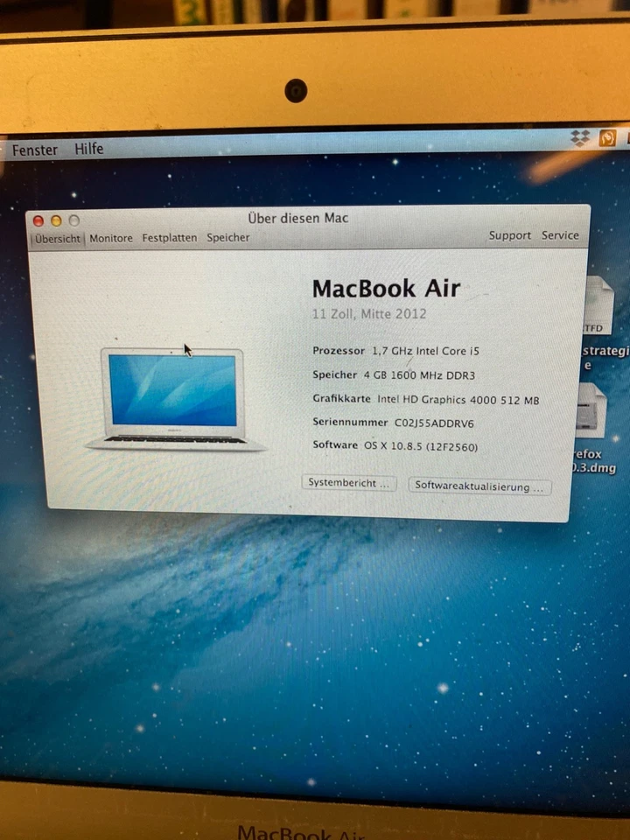Open the Support section
This screenshot has width=630, height=840.
pos(509,235)
